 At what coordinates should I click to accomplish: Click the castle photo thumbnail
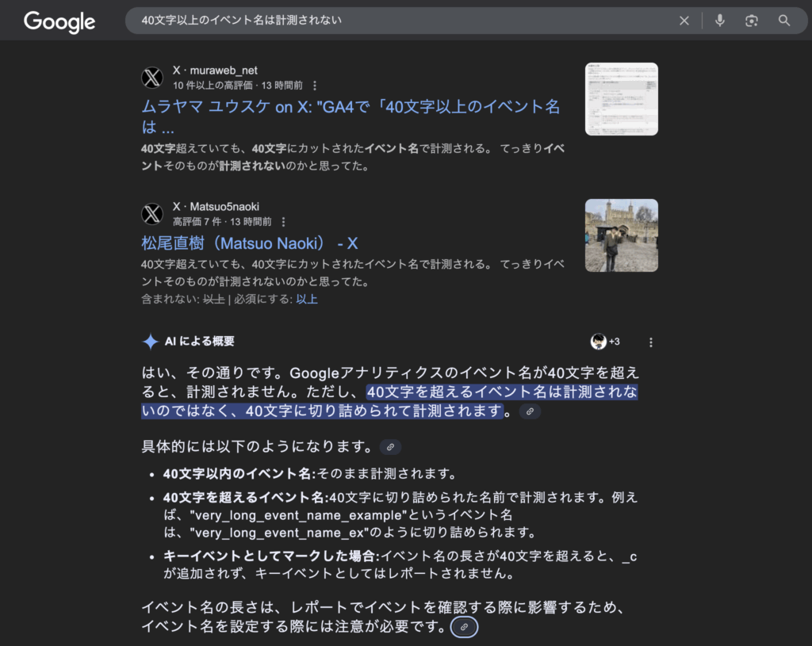621,235
